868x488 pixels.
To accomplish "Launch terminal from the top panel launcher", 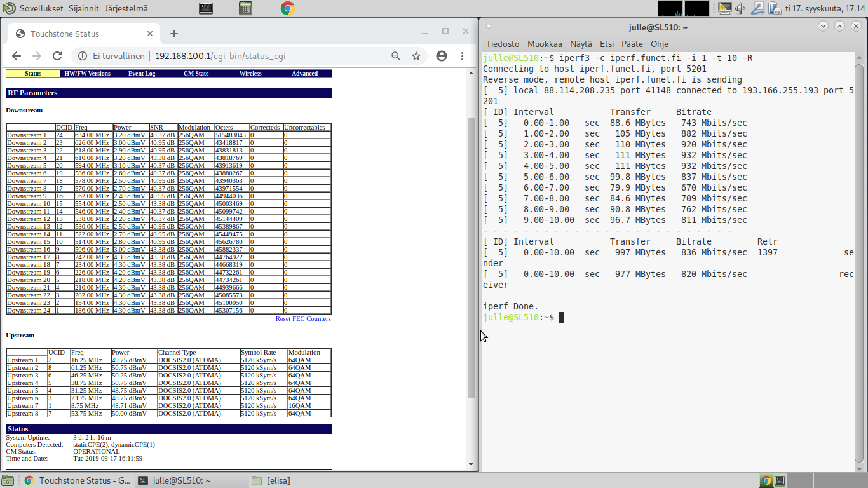I will click(x=205, y=8).
